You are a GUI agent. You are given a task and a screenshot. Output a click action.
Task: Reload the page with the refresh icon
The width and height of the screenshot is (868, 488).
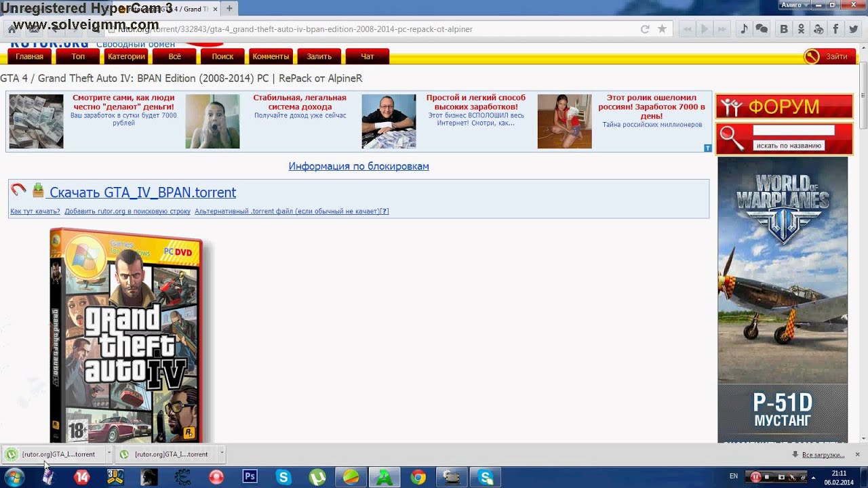(x=645, y=29)
